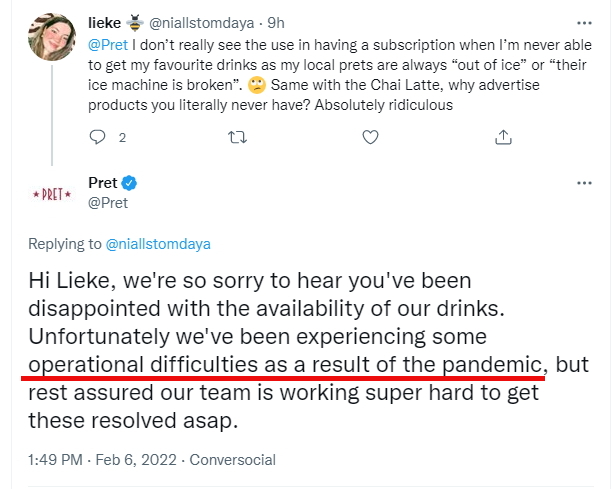This screenshot has height=489, width=614.
Task: Open more options on lieke's tweet
Action: coord(584,23)
